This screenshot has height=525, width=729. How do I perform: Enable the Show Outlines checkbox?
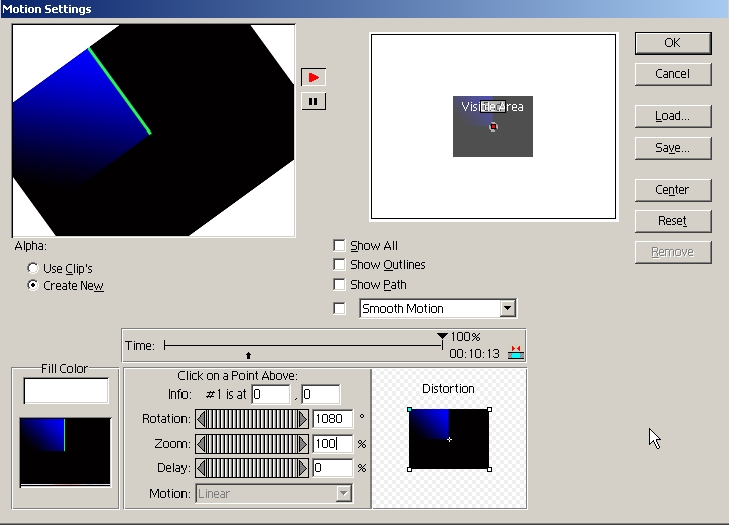pos(339,265)
